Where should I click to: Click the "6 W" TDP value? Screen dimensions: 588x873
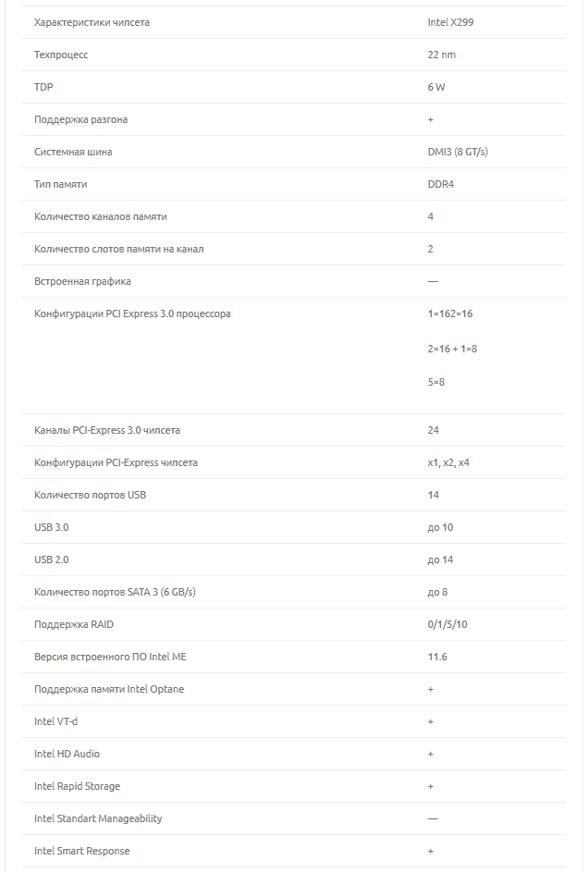pyautogui.click(x=436, y=87)
